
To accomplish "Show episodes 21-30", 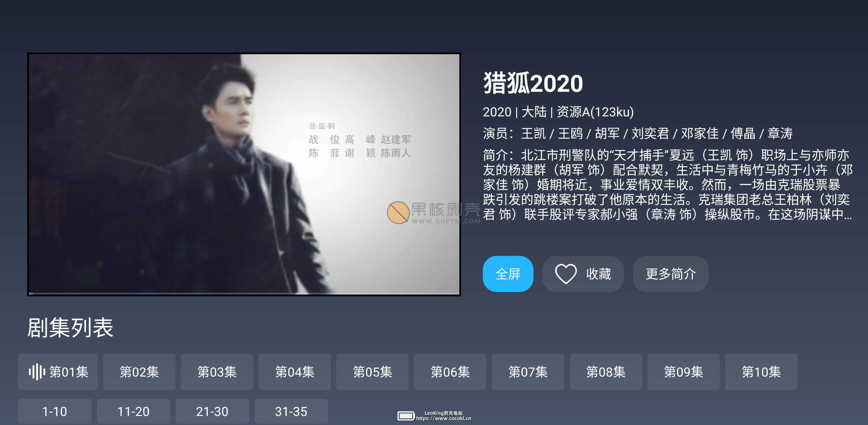I will (212, 411).
